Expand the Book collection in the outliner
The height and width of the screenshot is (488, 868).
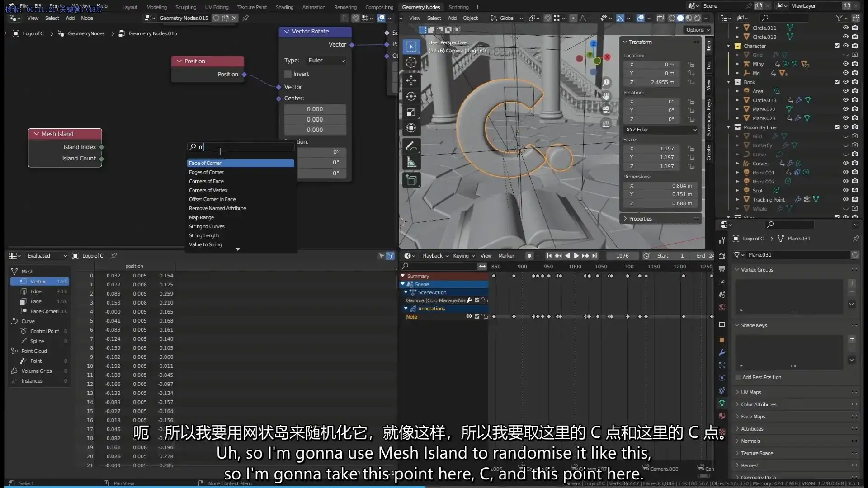[729, 82]
